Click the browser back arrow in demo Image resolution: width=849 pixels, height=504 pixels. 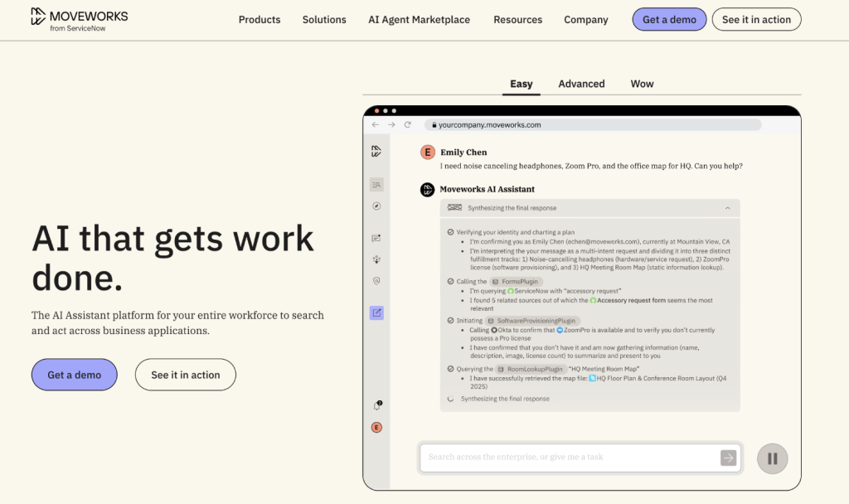(376, 125)
